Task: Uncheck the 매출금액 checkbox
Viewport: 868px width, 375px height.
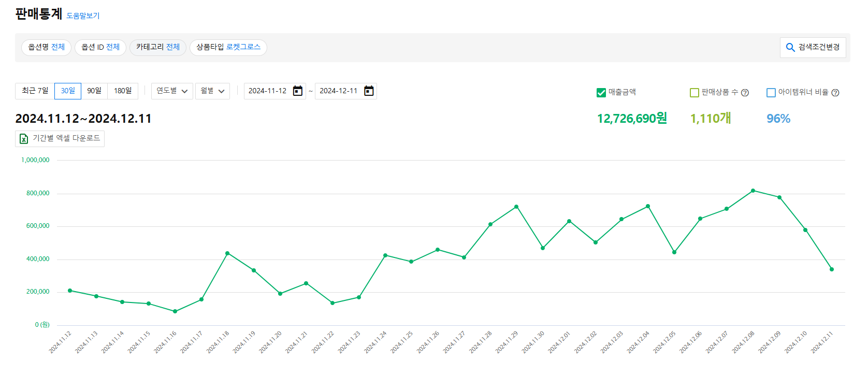Action: pyautogui.click(x=601, y=93)
